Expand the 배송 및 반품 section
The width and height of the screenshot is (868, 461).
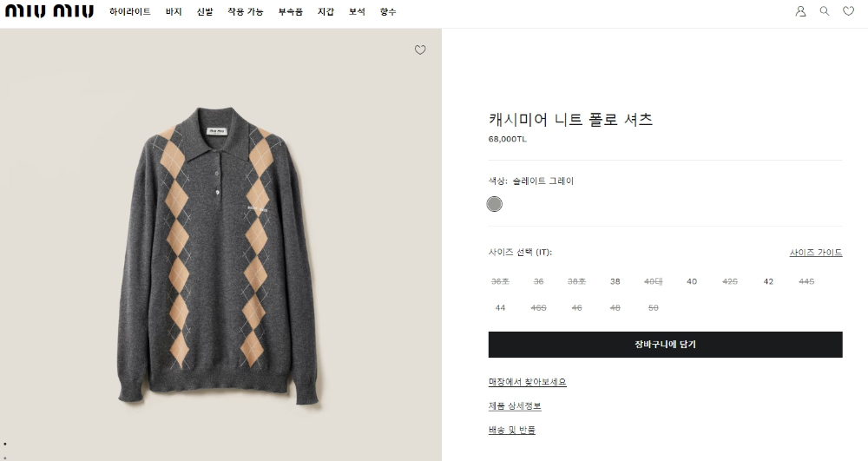[x=512, y=430]
